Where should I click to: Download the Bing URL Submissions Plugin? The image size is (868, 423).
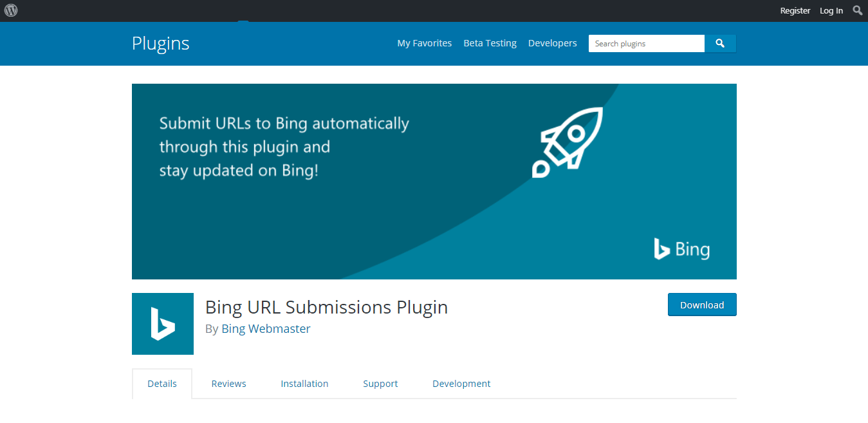[702, 305]
